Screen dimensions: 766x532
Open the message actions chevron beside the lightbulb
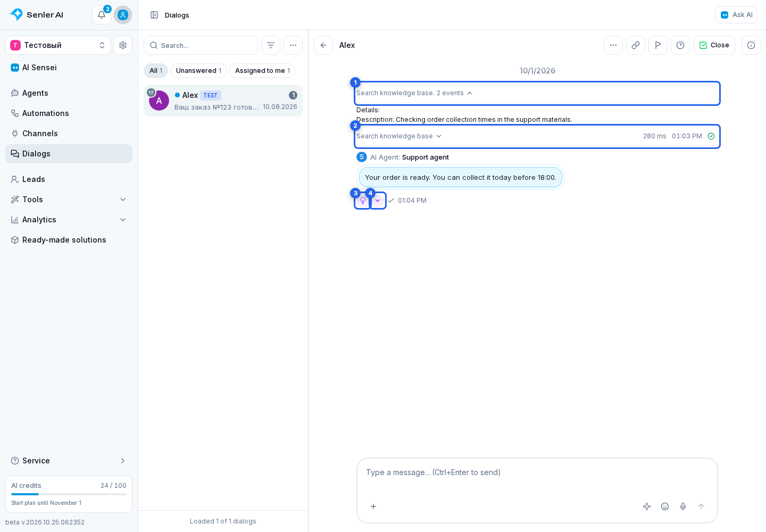378,201
